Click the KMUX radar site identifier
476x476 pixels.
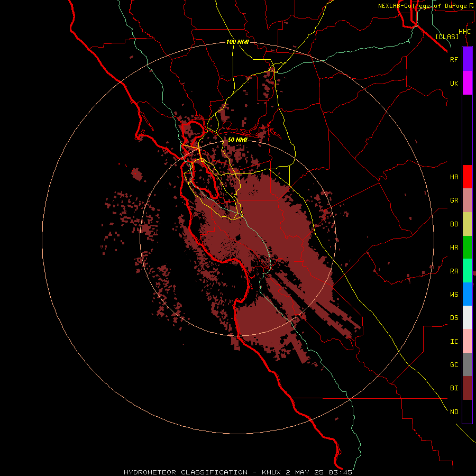(272, 472)
